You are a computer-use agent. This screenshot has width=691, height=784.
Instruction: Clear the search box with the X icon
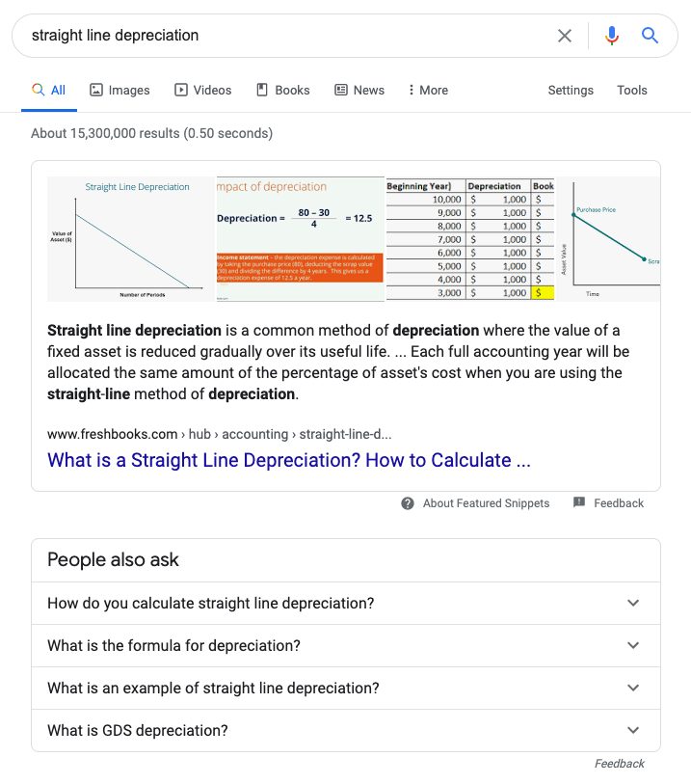click(565, 36)
